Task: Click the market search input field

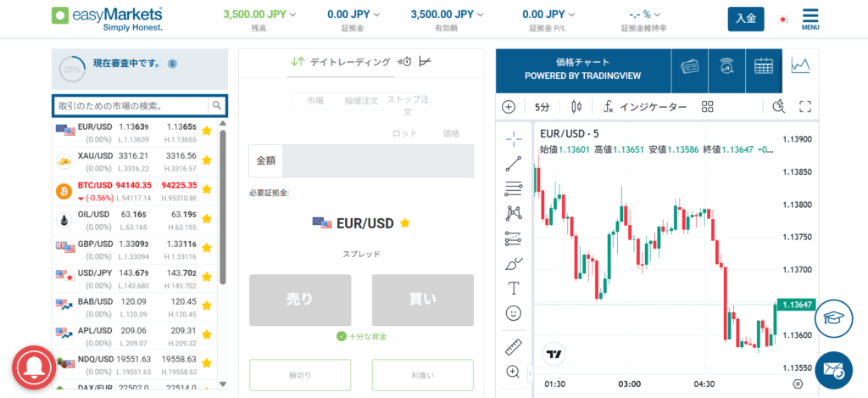Action: coord(130,105)
